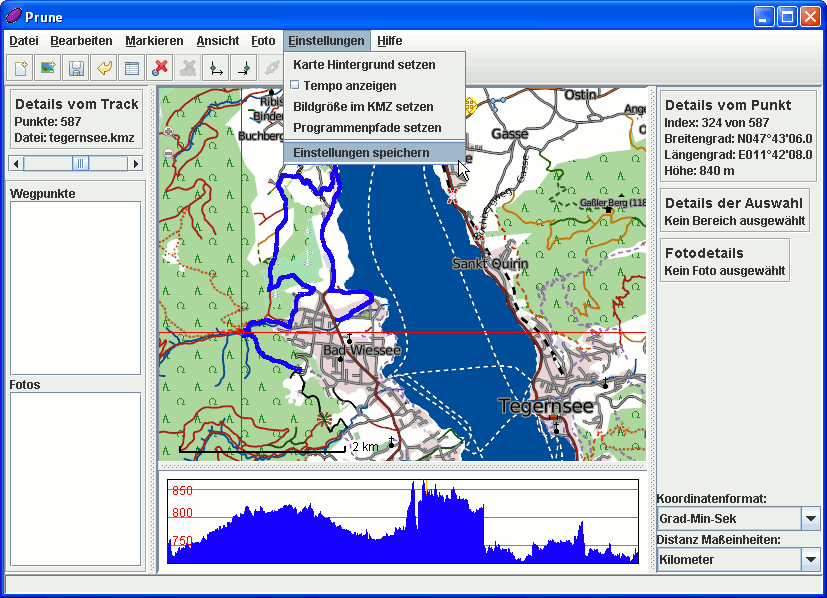Expand the Koordinatenformat dropdown
The height and width of the screenshot is (598, 827).
(x=810, y=519)
